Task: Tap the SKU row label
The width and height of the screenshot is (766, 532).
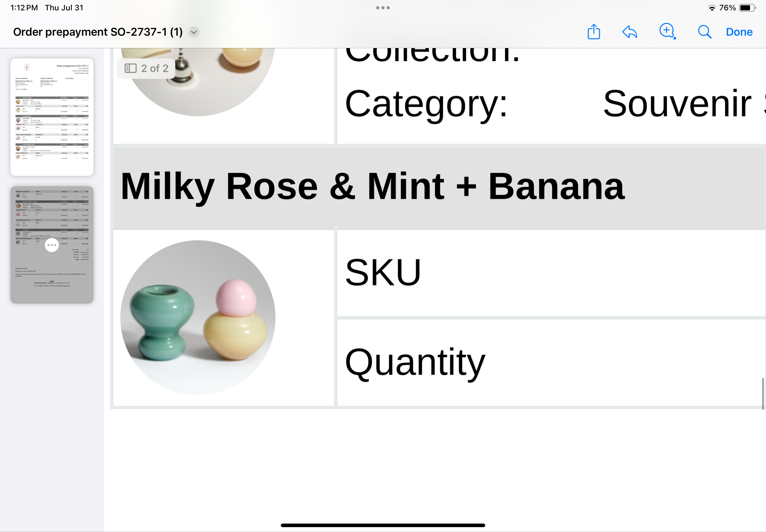Action: (x=383, y=273)
